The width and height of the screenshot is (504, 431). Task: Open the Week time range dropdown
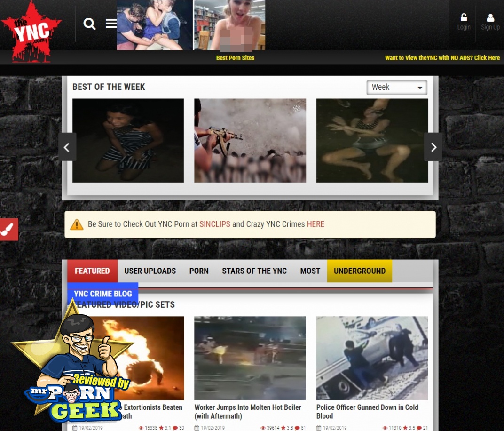coord(396,88)
